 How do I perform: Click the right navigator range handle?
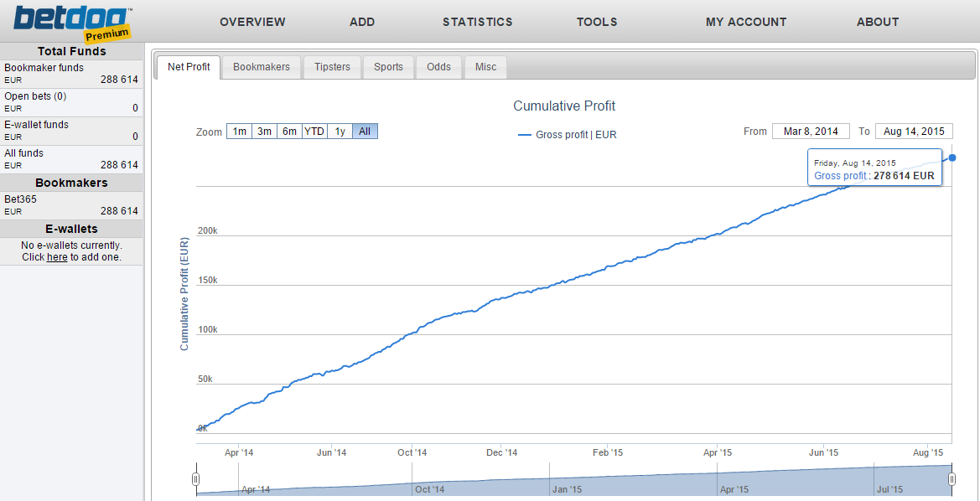951,479
